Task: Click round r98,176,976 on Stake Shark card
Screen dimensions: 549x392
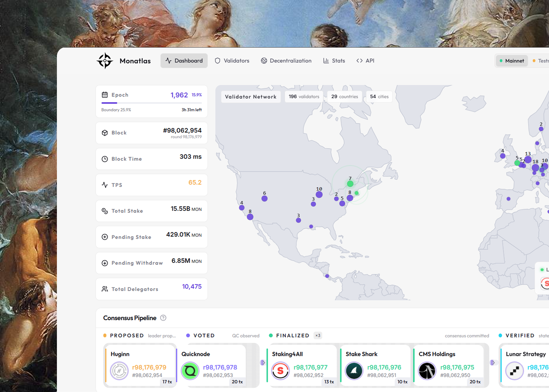Action: click(384, 367)
